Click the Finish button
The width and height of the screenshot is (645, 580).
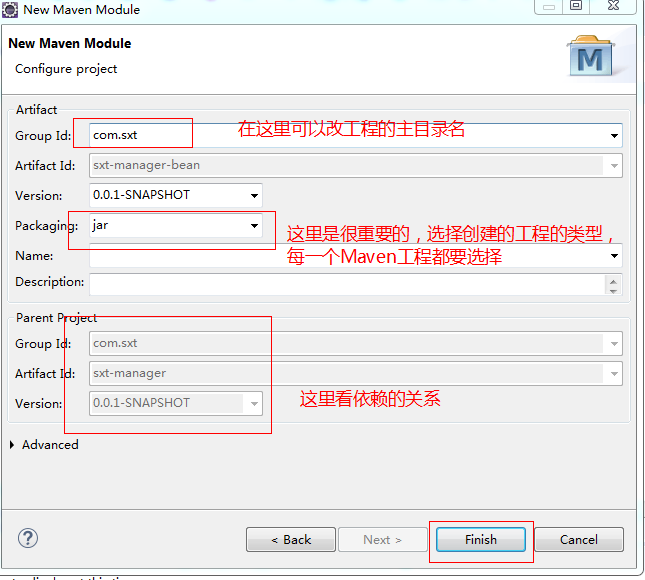coord(480,539)
